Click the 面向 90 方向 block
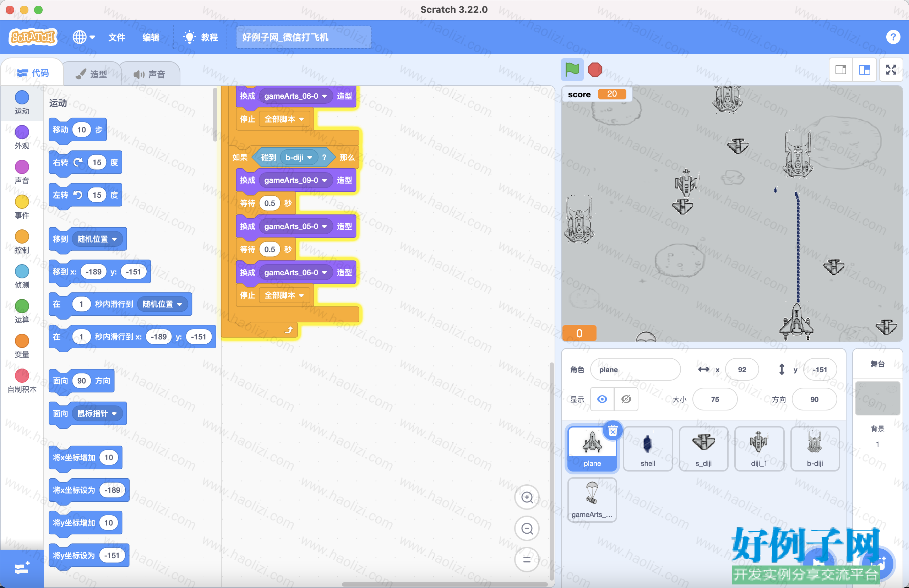Screen dimensions: 909x588 point(82,381)
